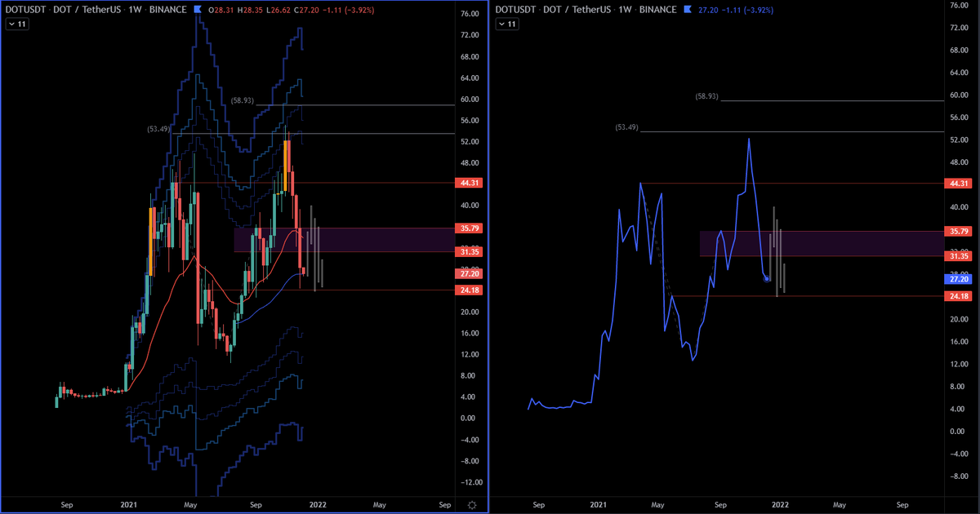
Task: Select the 35.79 red price label, right chart
Action: pyautogui.click(x=958, y=232)
